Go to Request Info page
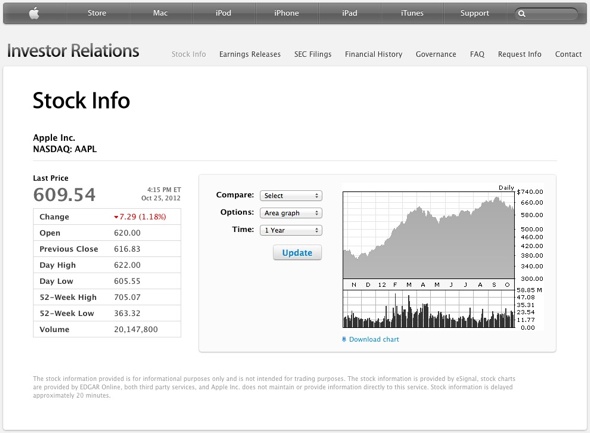 (x=520, y=54)
